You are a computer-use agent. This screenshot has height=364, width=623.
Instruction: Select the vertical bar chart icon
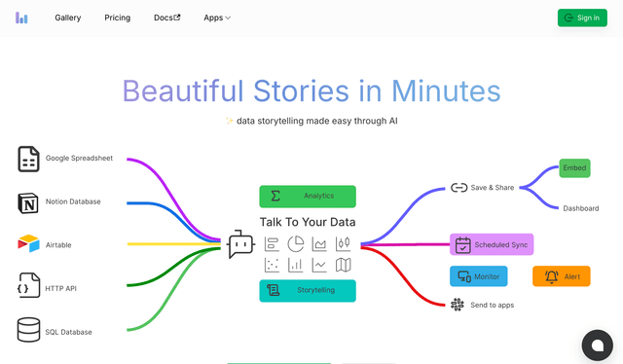pos(296,265)
